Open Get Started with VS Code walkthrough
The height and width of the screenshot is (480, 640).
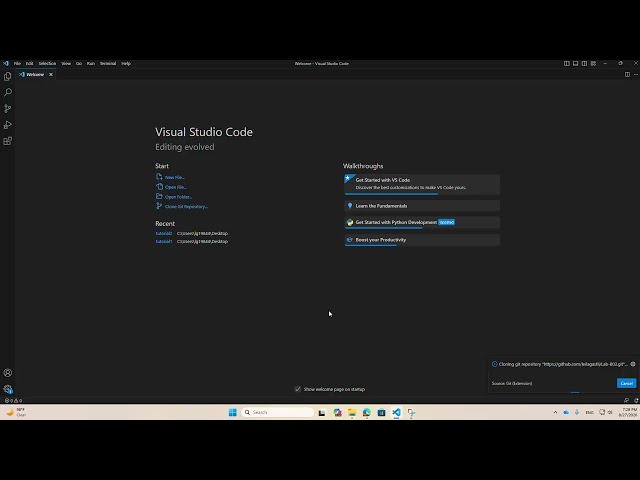click(x=422, y=184)
